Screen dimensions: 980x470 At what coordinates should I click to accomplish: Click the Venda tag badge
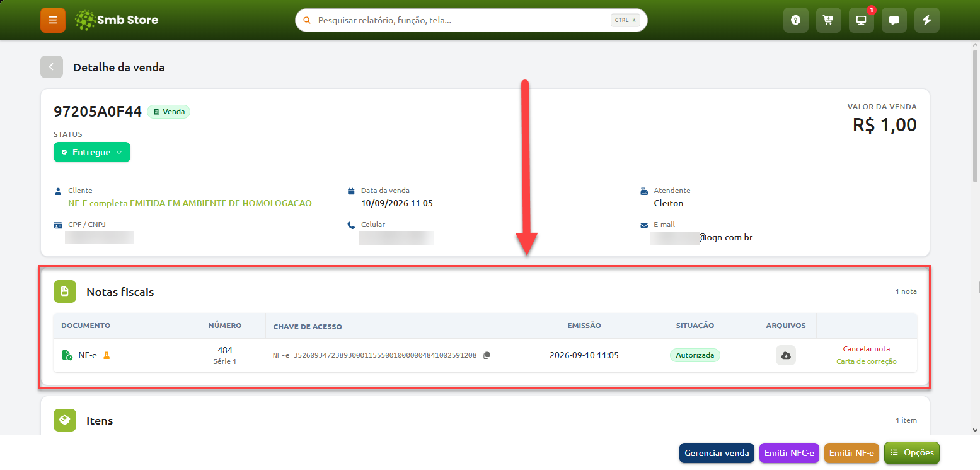click(168, 112)
